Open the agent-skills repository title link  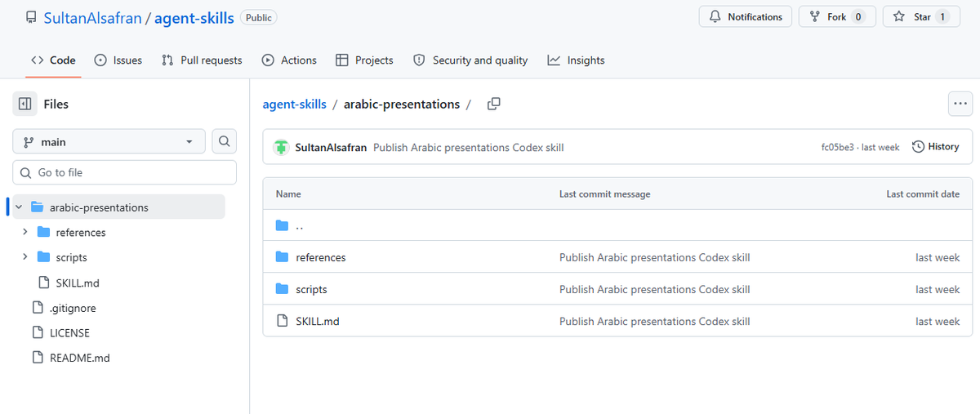coord(194,17)
